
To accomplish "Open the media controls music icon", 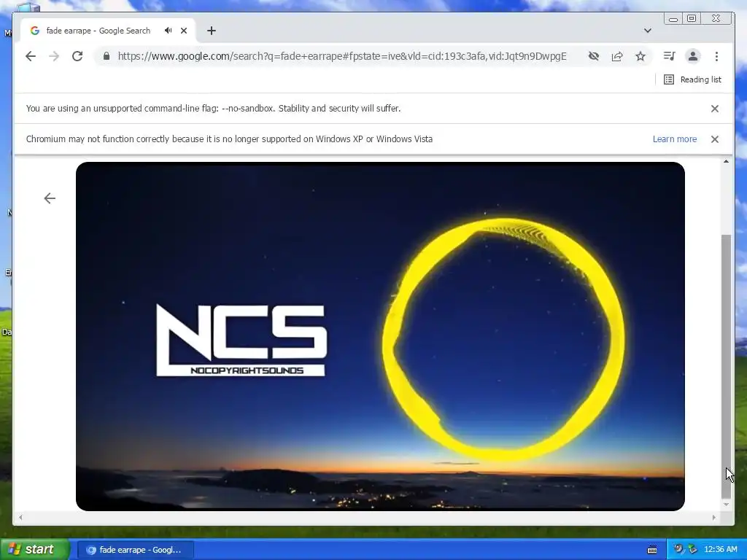I will (670, 56).
